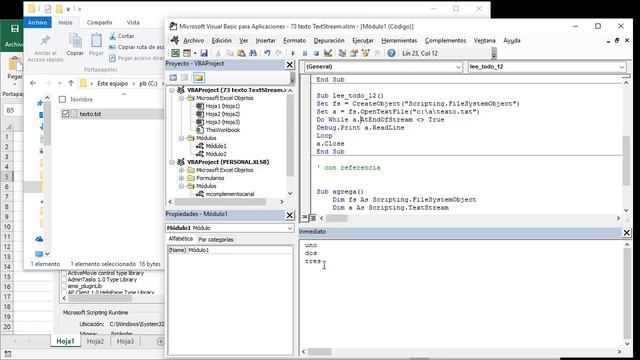Switch to Alfabética properties tab
This screenshot has height=360, width=640.
tap(180, 239)
